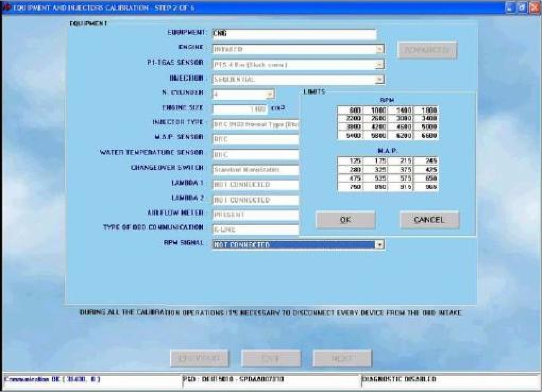Click the RPM limit cell 3800
Viewport: 542px width, 392px height.
pos(350,127)
